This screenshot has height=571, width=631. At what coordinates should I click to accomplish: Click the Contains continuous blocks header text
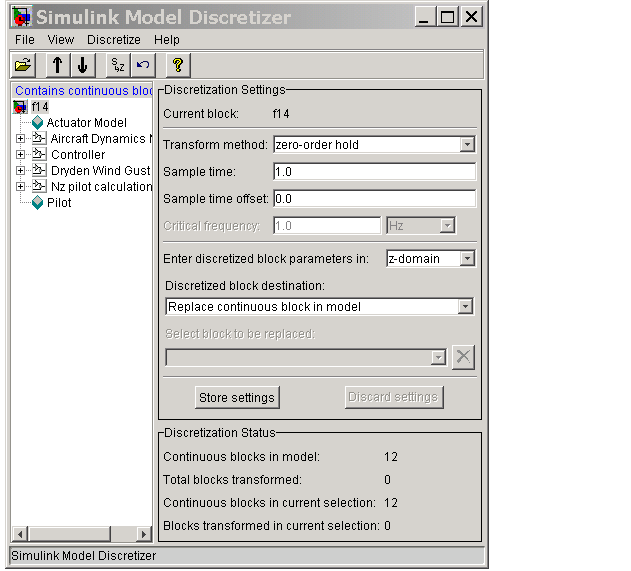coord(84,91)
